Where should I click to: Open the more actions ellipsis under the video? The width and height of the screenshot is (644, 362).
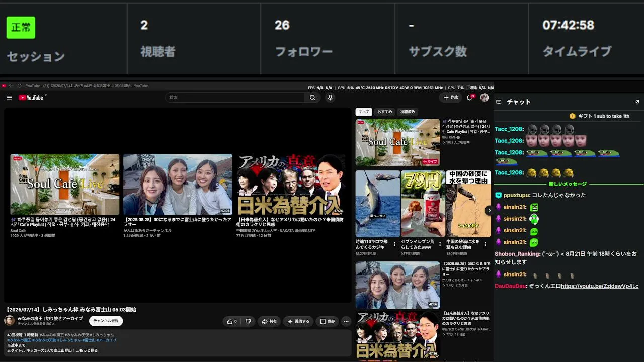346,321
